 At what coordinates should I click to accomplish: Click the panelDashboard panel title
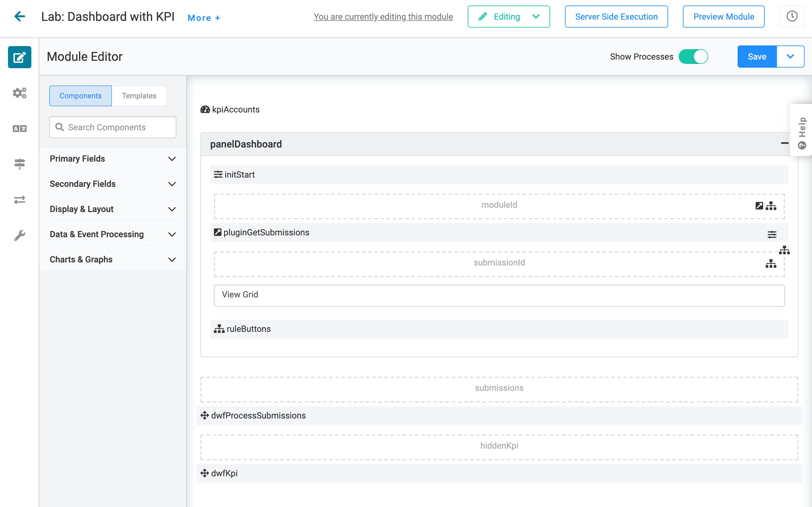(x=246, y=144)
